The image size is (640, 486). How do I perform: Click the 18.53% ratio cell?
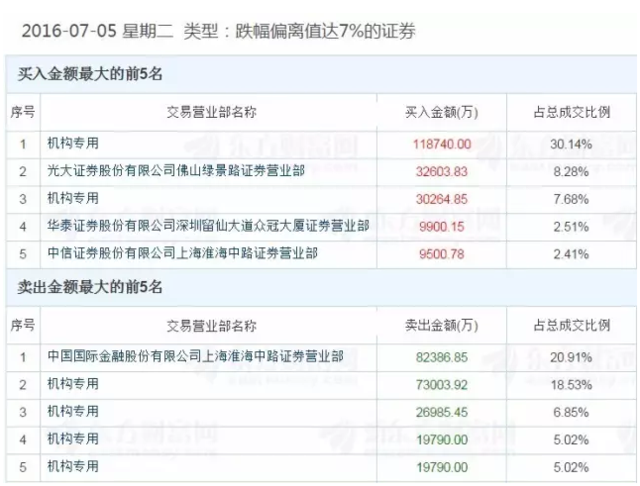[571, 385]
